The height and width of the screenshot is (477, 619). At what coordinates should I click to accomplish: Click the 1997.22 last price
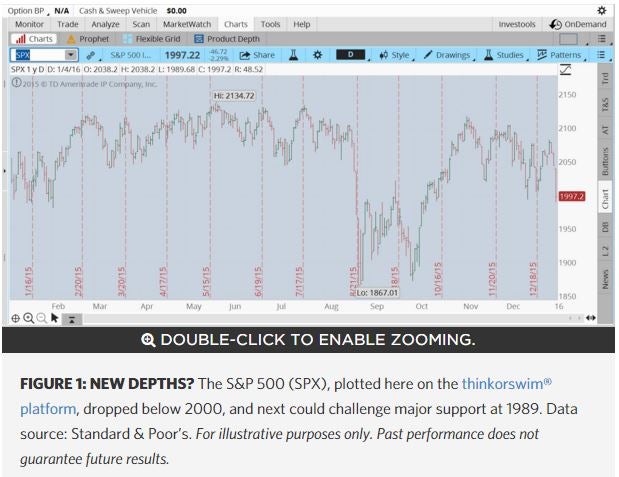(x=182, y=55)
